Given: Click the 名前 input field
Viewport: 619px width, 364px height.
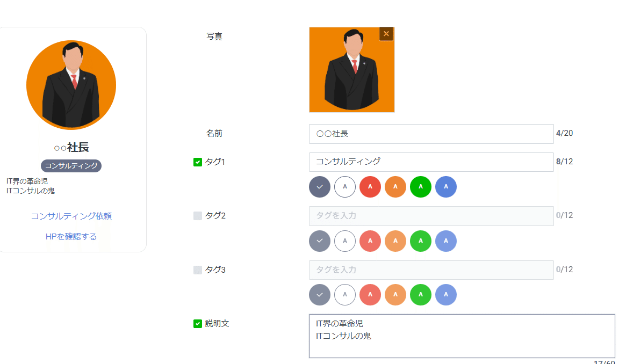Looking at the screenshot, I should [x=431, y=134].
